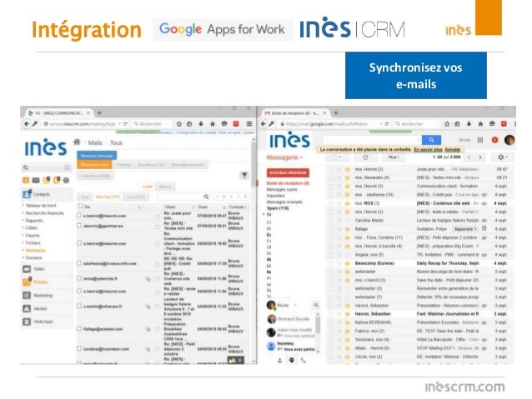
Task: Click the orange plus icon in INES sidebar
Action: pos(26,181)
